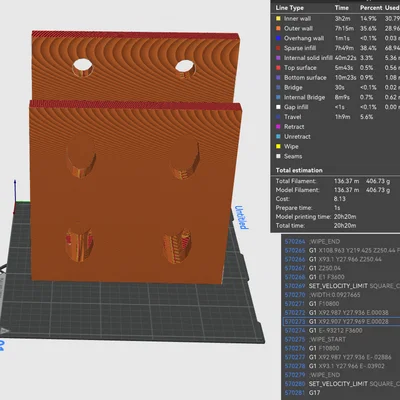This screenshot has width=400, height=400.
Task: Select highlighted G-code line 570273
Action: click(x=341, y=322)
